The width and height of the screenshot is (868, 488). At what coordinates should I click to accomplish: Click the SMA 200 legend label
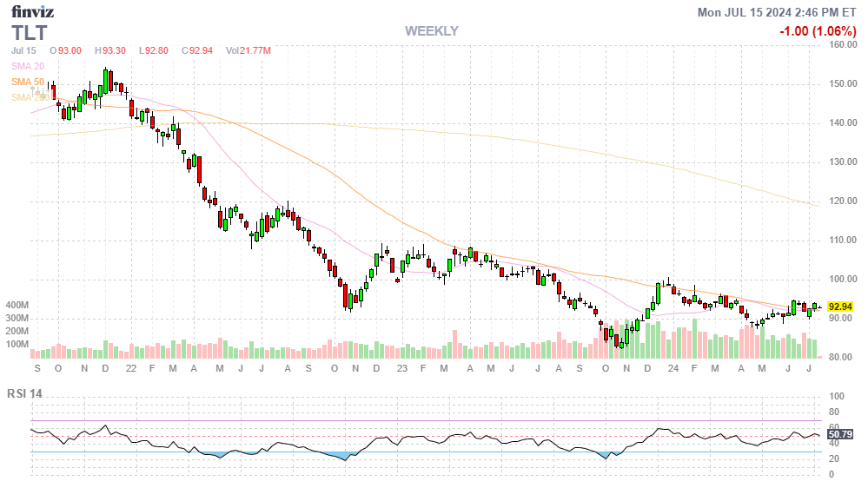click(x=29, y=97)
